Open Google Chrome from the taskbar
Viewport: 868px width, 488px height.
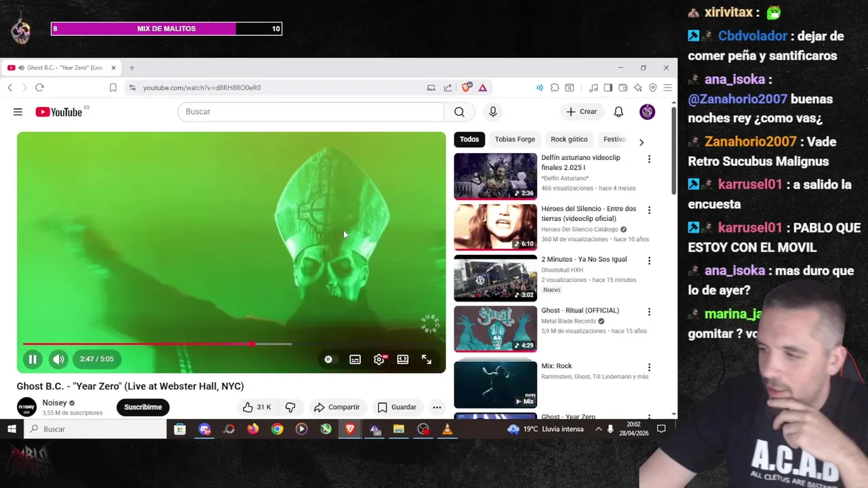tap(277, 429)
